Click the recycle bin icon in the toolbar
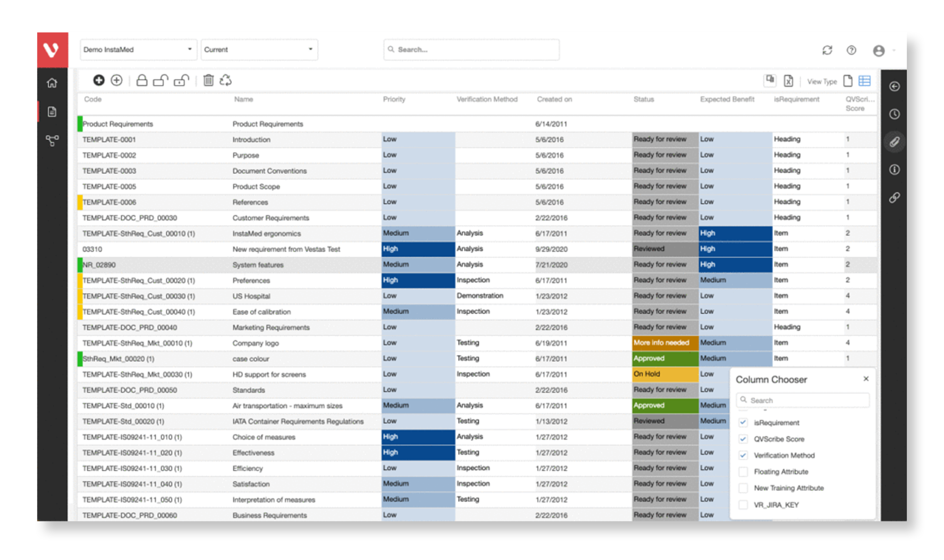944x560 pixels. point(226,80)
